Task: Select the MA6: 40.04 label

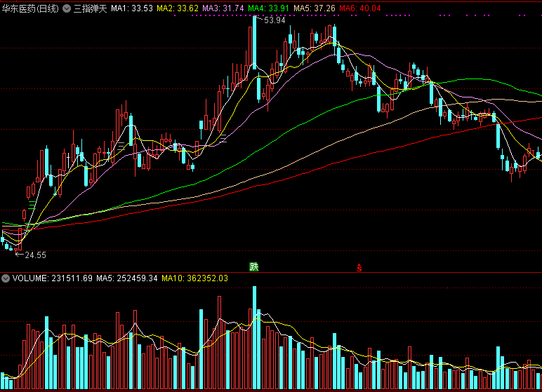Action: point(360,8)
